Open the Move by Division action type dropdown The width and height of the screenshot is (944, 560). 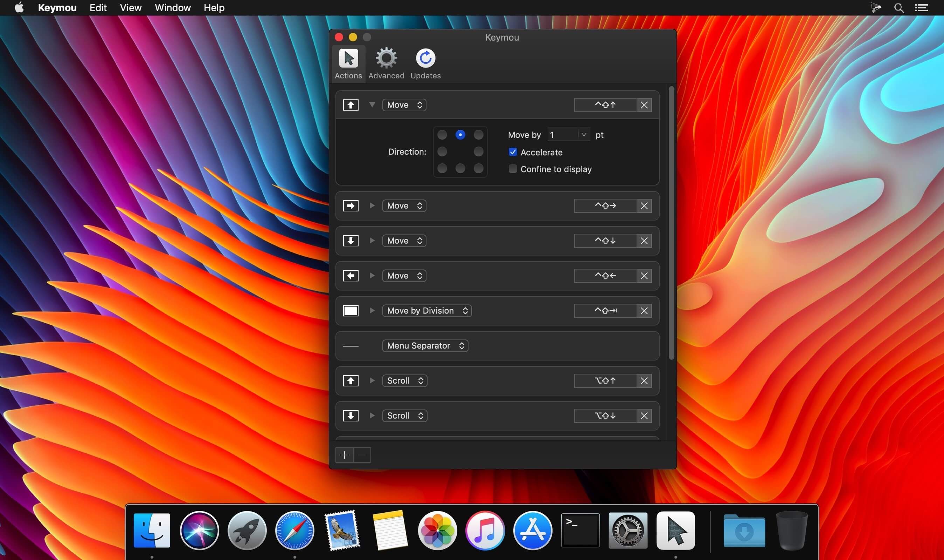(426, 310)
